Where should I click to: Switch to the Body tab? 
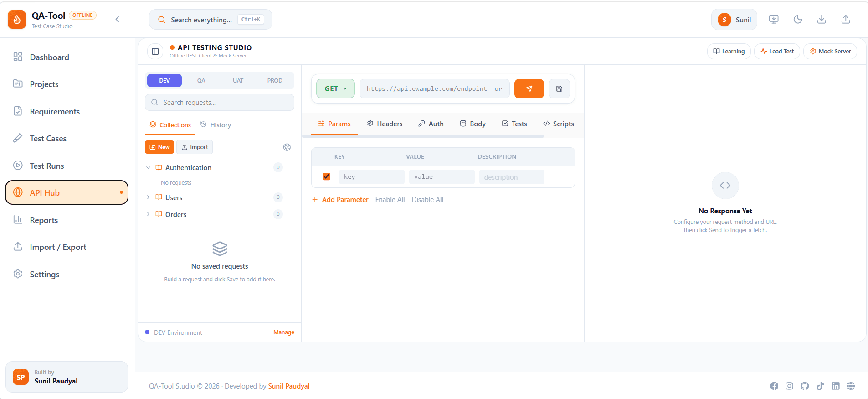[473, 124]
